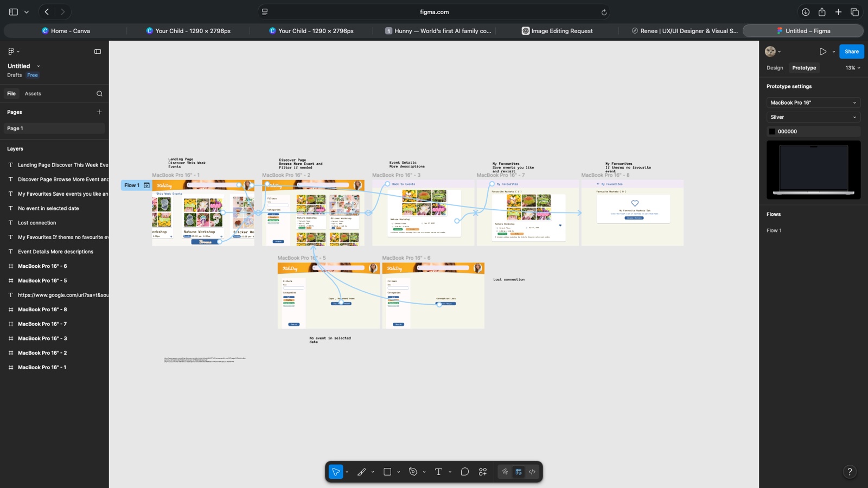The image size is (868, 488).
Task: Switch to the Assets tab
Action: pos(33,94)
